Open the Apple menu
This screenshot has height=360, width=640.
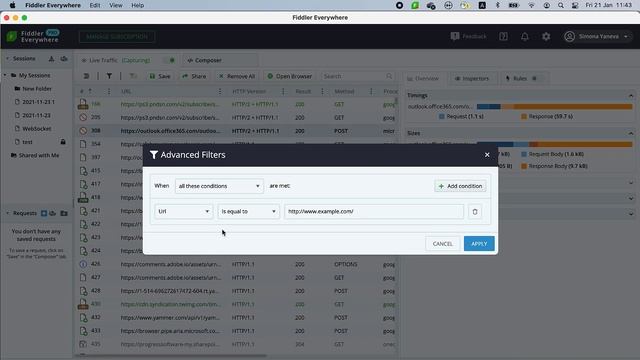click(12, 5)
